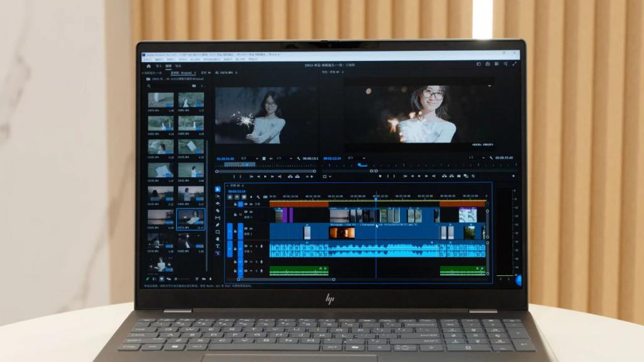Image resolution: width=644 pixels, height=362 pixels.
Task: Click Insert button in Source monitor
Action: pos(290,177)
